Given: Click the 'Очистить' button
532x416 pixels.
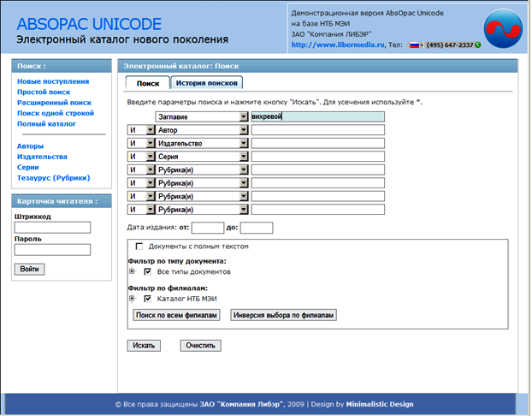Looking at the screenshot, I should click(200, 345).
